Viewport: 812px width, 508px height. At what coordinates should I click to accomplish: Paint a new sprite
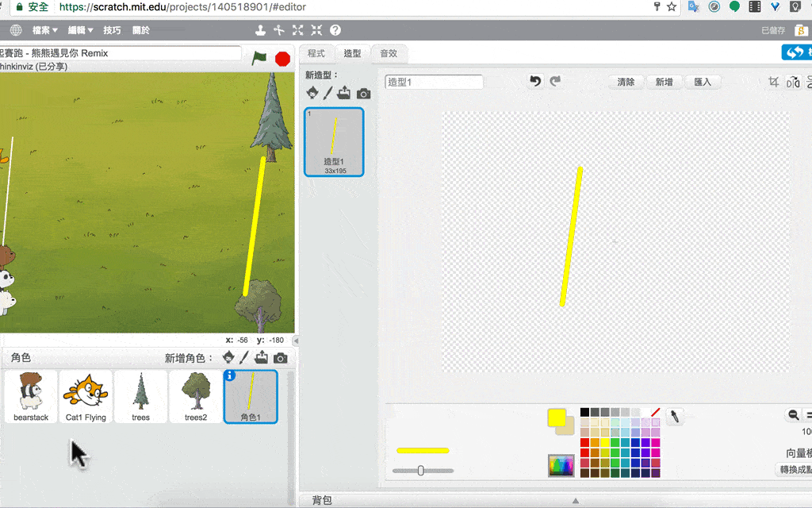point(244,358)
